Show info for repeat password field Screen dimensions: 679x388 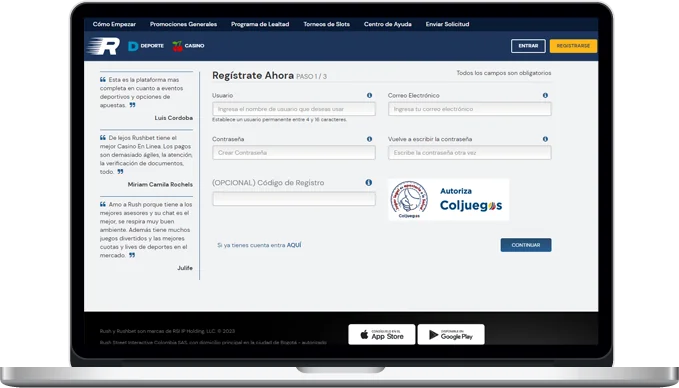(545, 139)
